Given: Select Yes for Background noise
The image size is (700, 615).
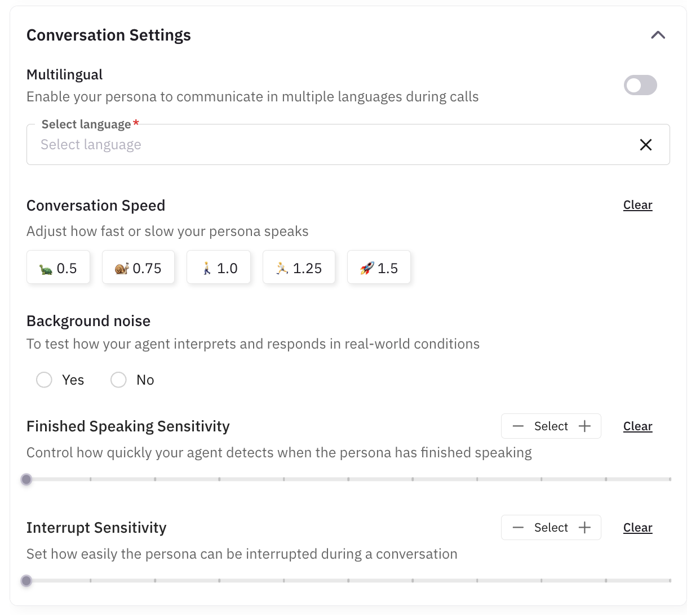Looking at the screenshot, I should point(44,380).
